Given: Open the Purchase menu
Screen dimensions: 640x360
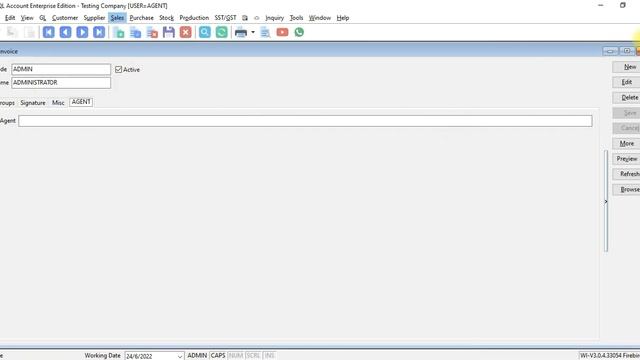Looking at the screenshot, I should click(142, 18).
